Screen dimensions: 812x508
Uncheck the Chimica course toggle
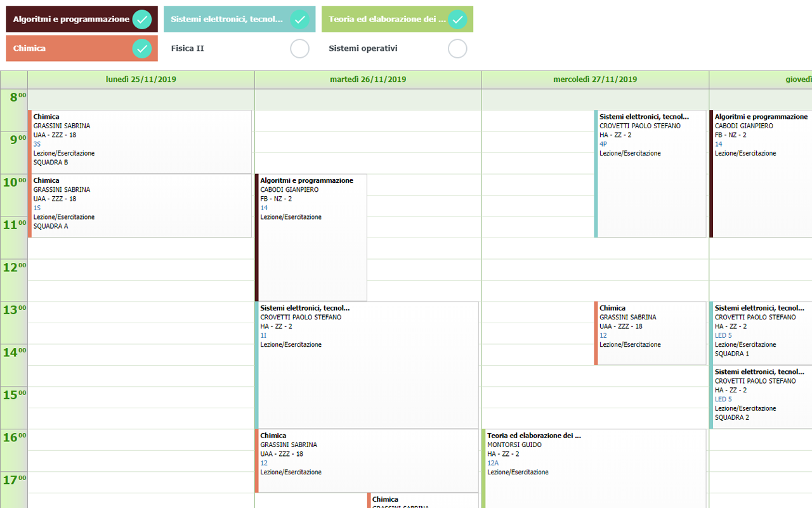click(142, 48)
